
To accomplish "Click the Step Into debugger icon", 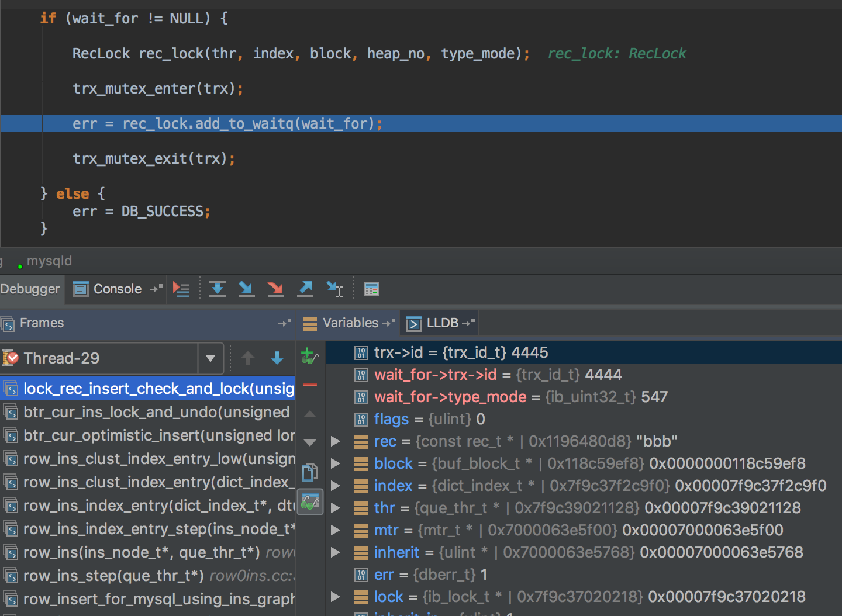I will tap(246, 289).
